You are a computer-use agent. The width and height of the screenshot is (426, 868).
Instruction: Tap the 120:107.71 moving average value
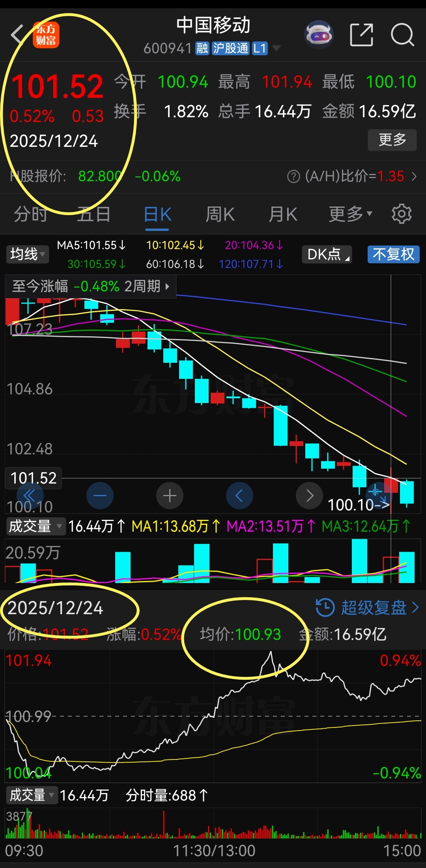pos(251,264)
